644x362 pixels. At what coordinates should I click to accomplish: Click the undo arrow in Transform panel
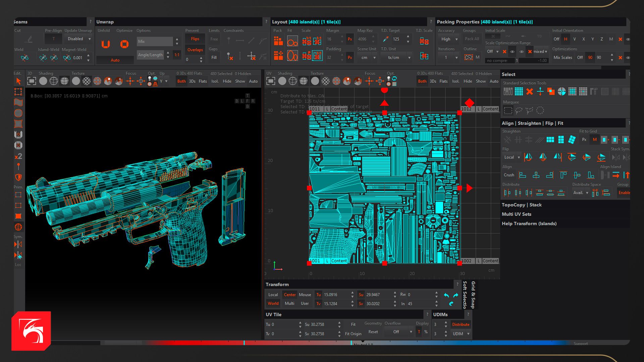[446, 295]
